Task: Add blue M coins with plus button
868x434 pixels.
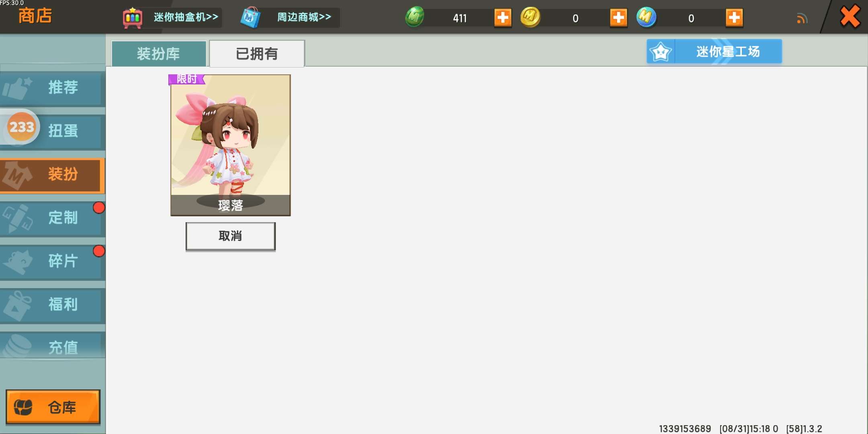Action: pyautogui.click(x=734, y=18)
